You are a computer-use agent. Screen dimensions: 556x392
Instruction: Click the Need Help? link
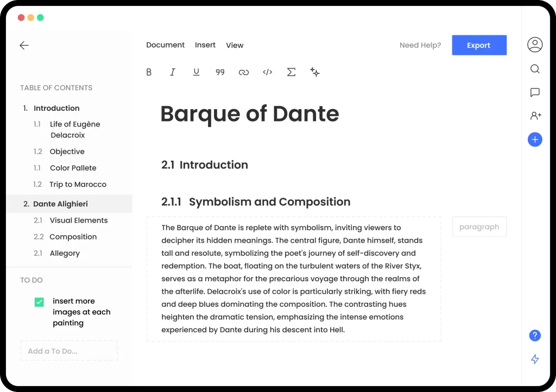pos(420,45)
